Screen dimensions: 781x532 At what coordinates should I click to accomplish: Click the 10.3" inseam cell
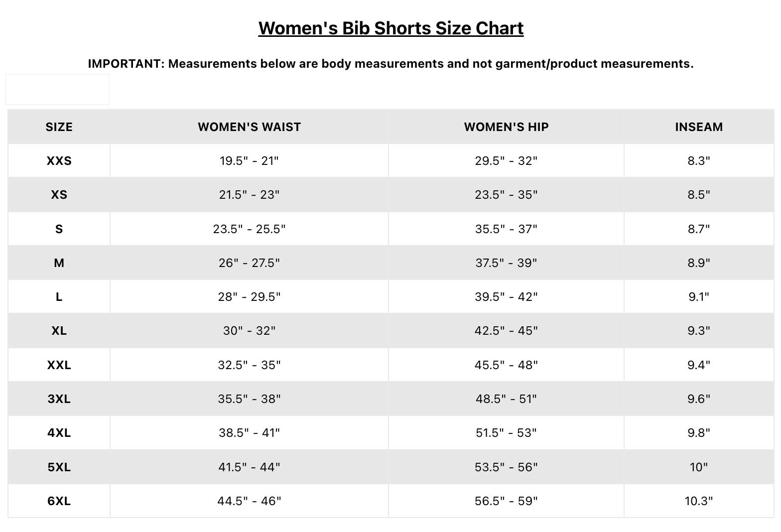coord(699,501)
